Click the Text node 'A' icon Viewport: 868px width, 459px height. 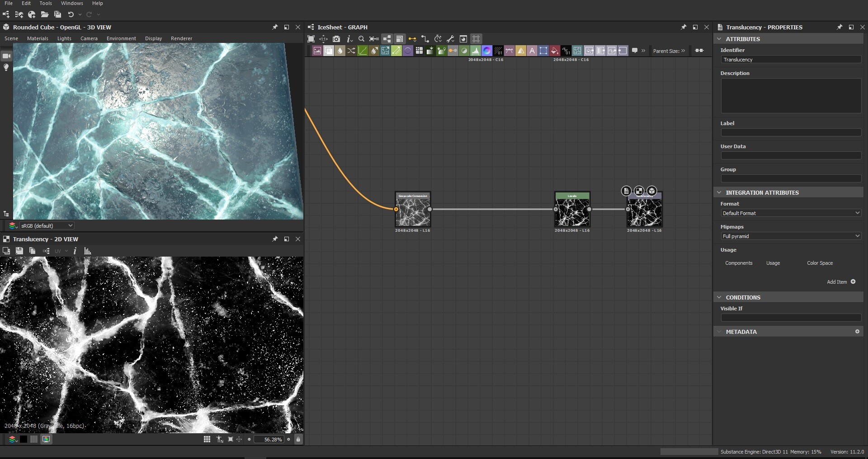[x=532, y=51]
